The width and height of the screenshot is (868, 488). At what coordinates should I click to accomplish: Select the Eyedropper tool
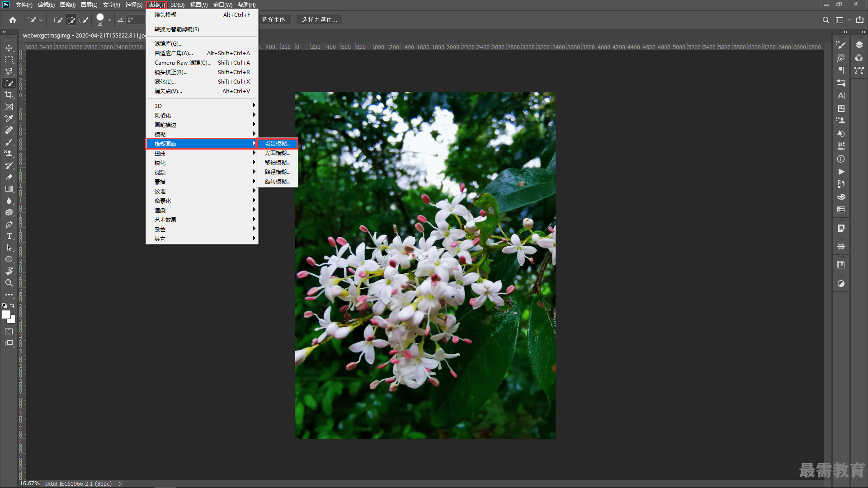[x=9, y=118]
